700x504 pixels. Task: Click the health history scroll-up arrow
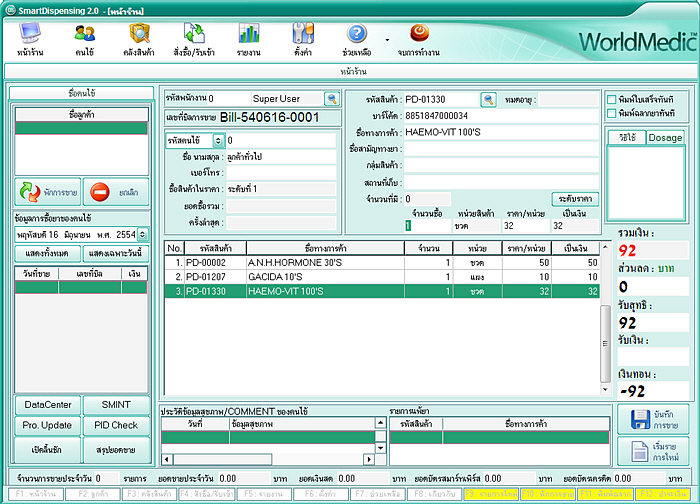pyautogui.click(x=380, y=422)
